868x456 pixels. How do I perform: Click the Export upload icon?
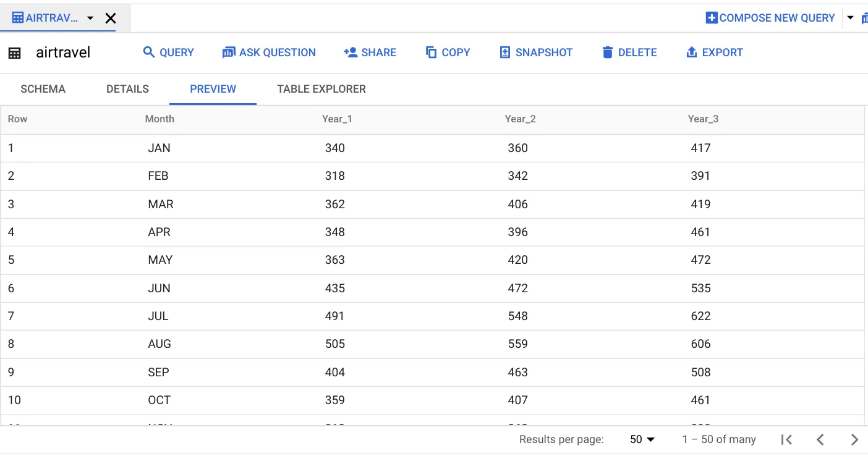[x=692, y=53]
